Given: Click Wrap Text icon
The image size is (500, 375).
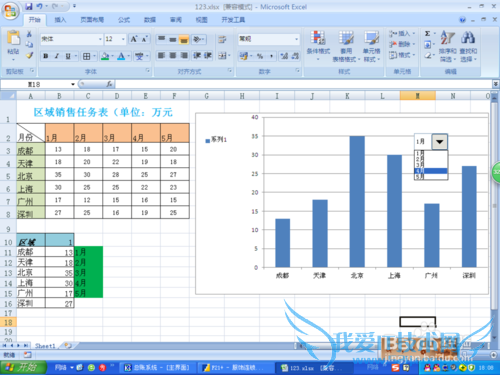Looking at the screenshot, I should 222,40.
